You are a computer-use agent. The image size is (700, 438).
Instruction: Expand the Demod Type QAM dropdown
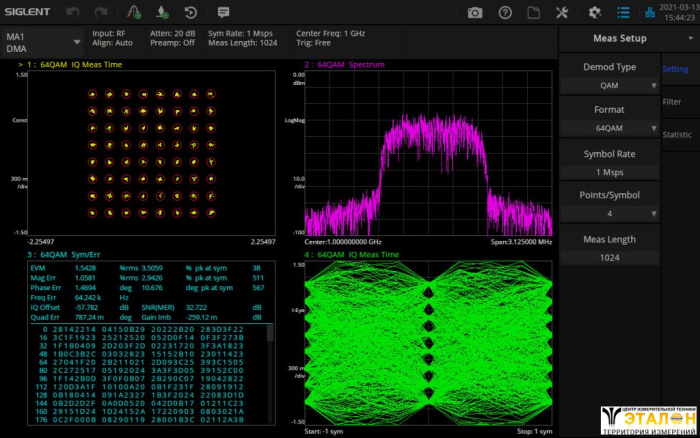[609, 85]
